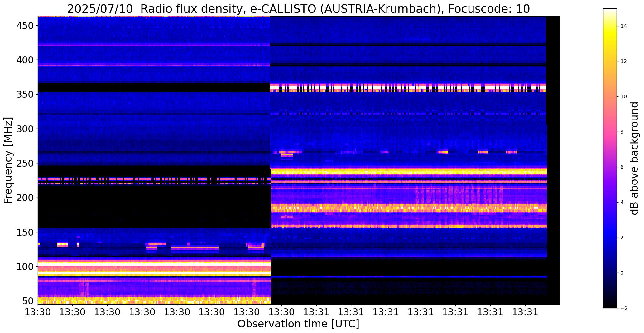
Task: Click the plot title mentioning e-CALLISTO AUSTRIA-Krumbach
Action: tap(298, 9)
